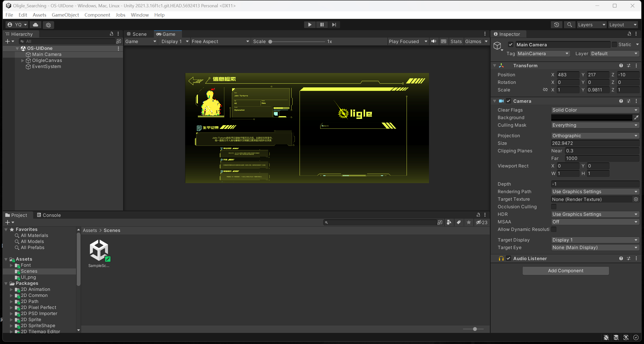Open the GameObject menu
The height and width of the screenshot is (344, 644).
point(65,15)
